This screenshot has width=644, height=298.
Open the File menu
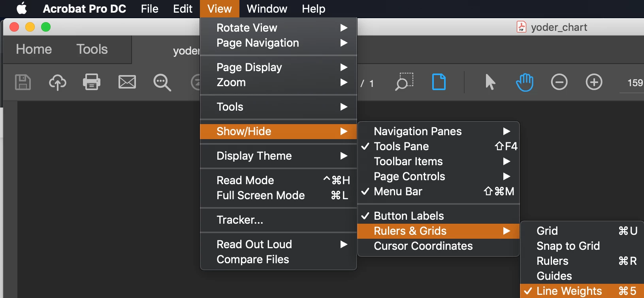(149, 9)
